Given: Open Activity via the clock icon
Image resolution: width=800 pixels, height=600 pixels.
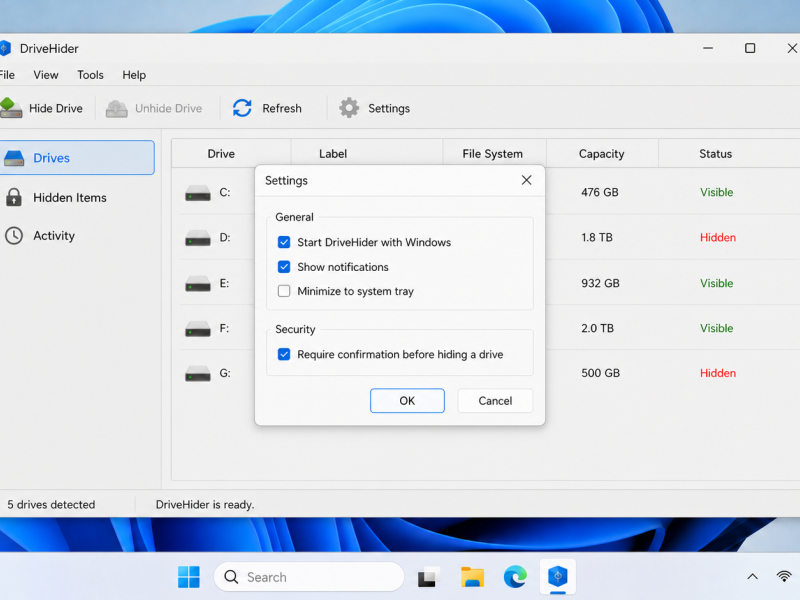Looking at the screenshot, I should pyautogui.click(x=14, y=236).
